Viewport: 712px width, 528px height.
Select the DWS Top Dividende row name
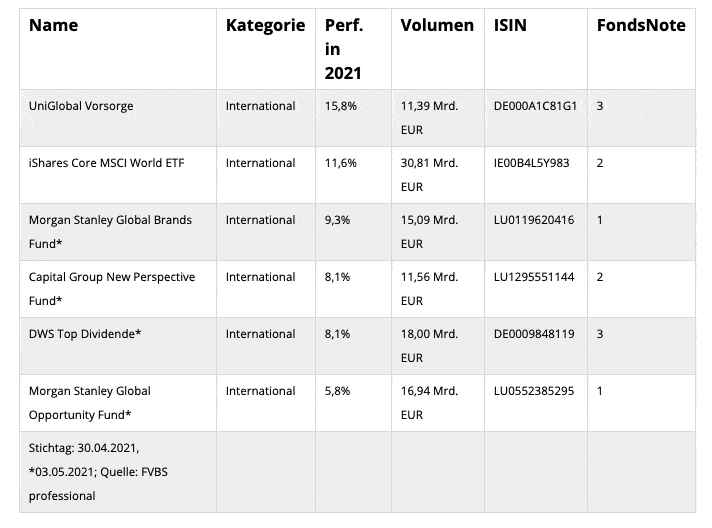[x=85, y=334]
